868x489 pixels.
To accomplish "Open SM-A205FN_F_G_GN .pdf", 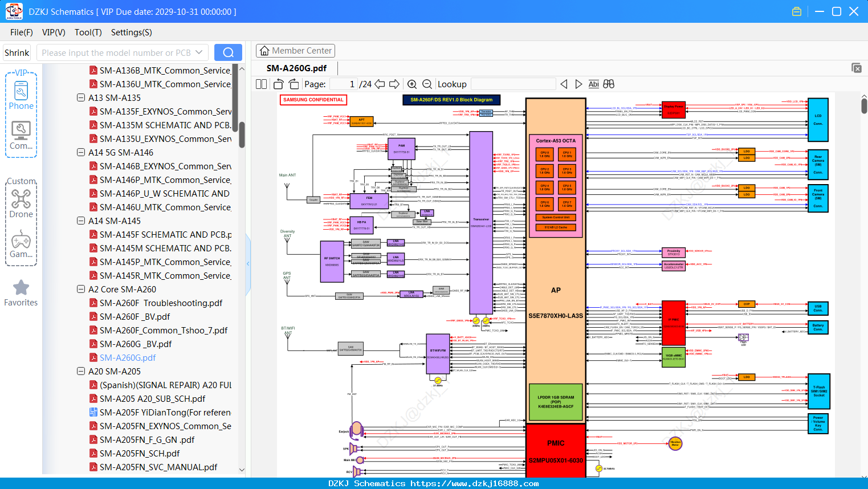I will click(147, 439).
